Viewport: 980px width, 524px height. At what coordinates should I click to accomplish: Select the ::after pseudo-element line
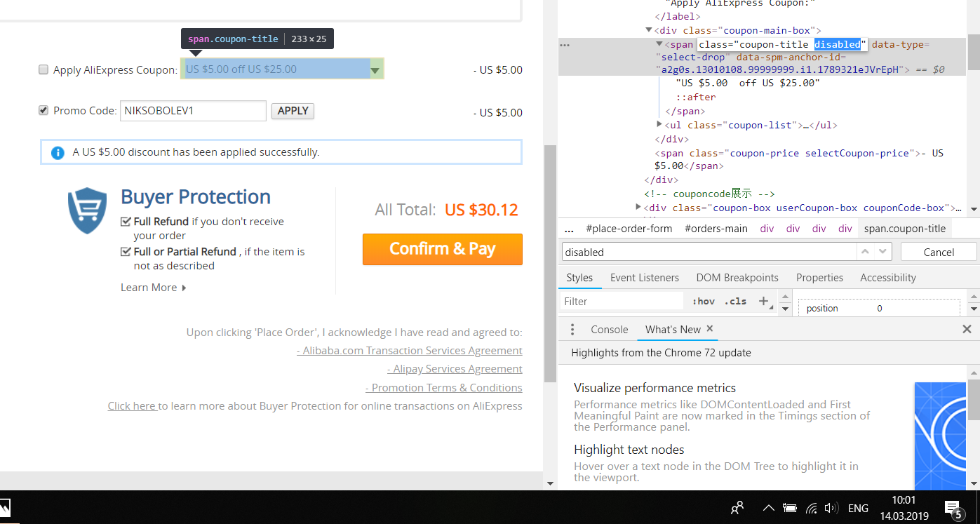(x=696, y=97)
